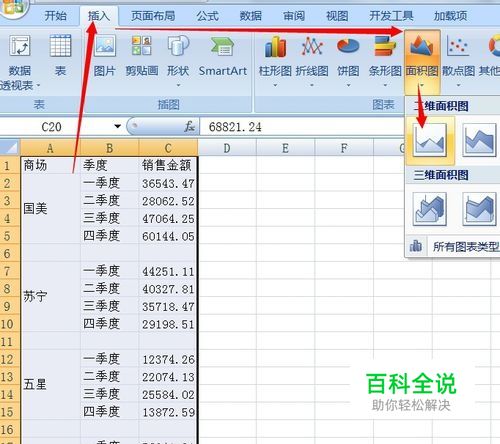This screenshot has height=444, width=500.
Task: Switch to the Insert (插入) tab
Action: pos(99,16)
